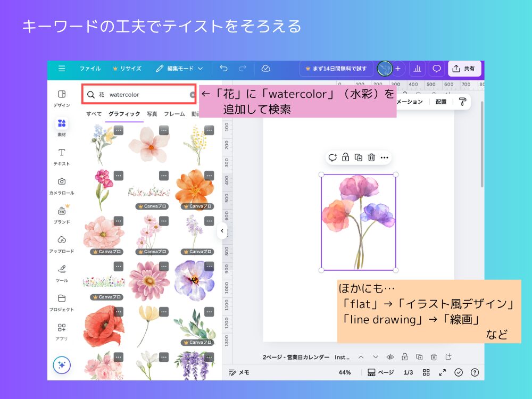Open the help question mark icon
The height and width of the screenshot is (399, 532).
(x=475, y=372)
